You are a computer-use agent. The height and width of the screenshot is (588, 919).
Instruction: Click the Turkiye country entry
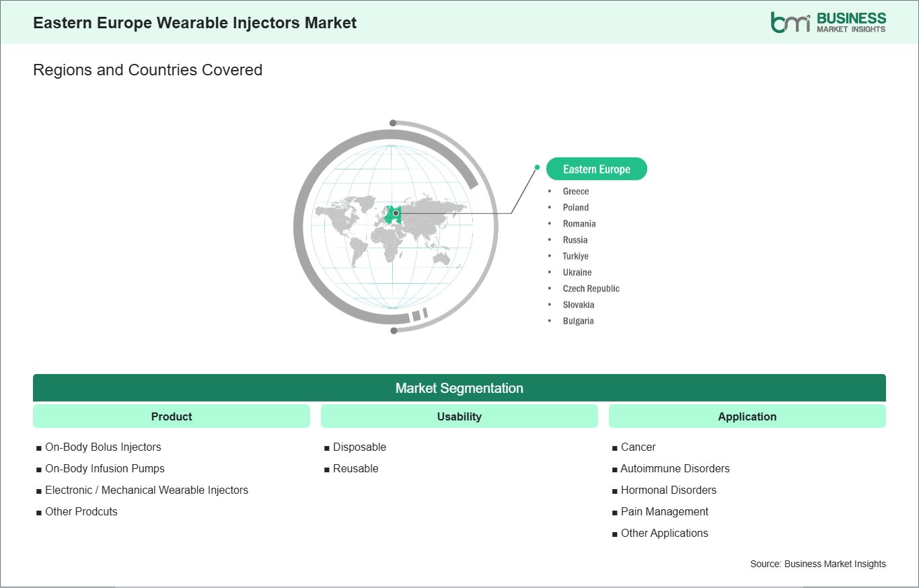pyautogui.click(x=576, y=256)
